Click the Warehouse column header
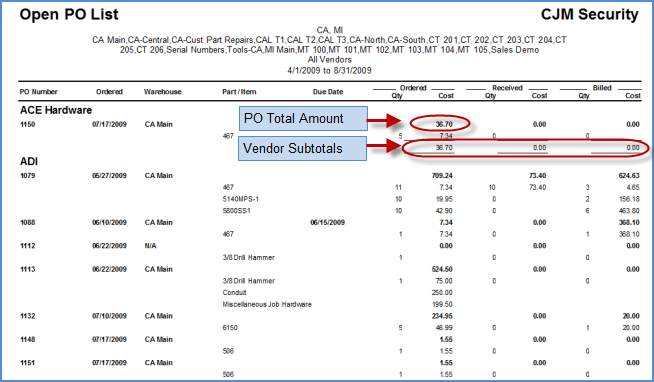The height and width of the screenshot is (382, 654). tap(163, 92)
